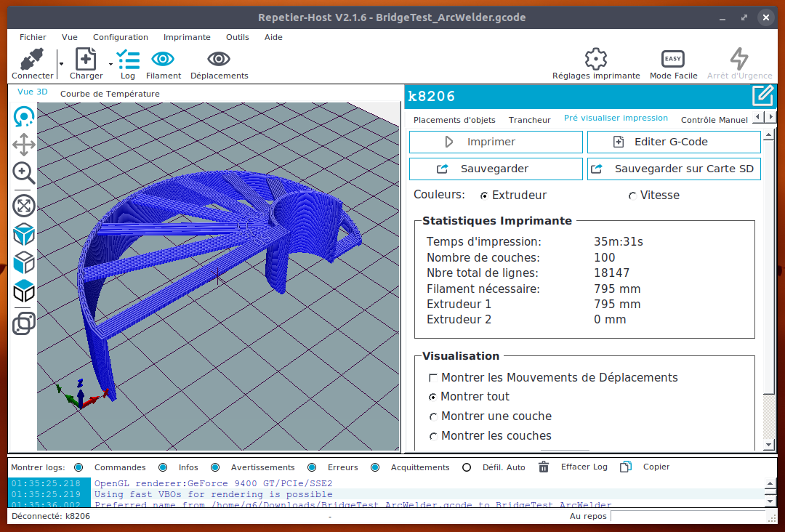Choose the outlined cube view icon
785x532 pixels.
point(23,262)
